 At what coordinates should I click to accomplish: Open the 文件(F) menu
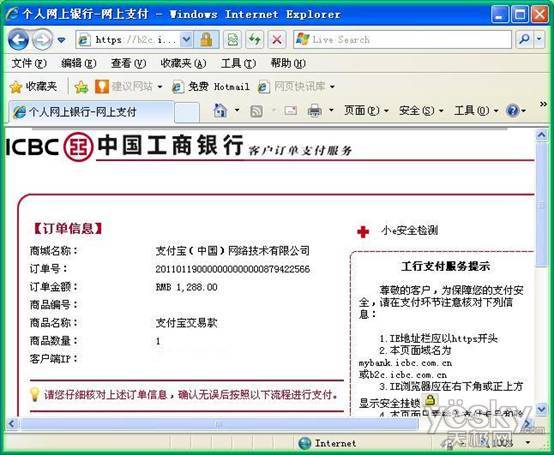point(29,64)
